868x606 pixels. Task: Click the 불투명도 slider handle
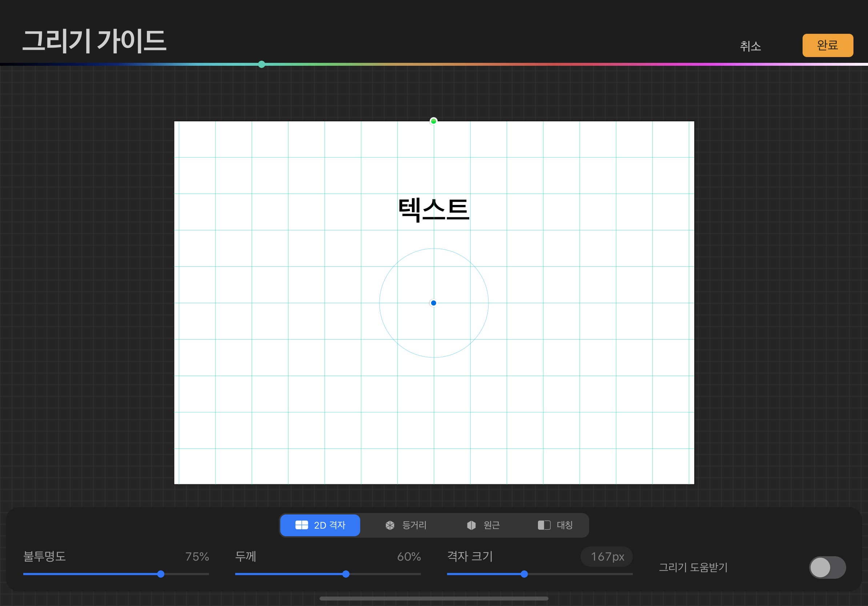161,574
